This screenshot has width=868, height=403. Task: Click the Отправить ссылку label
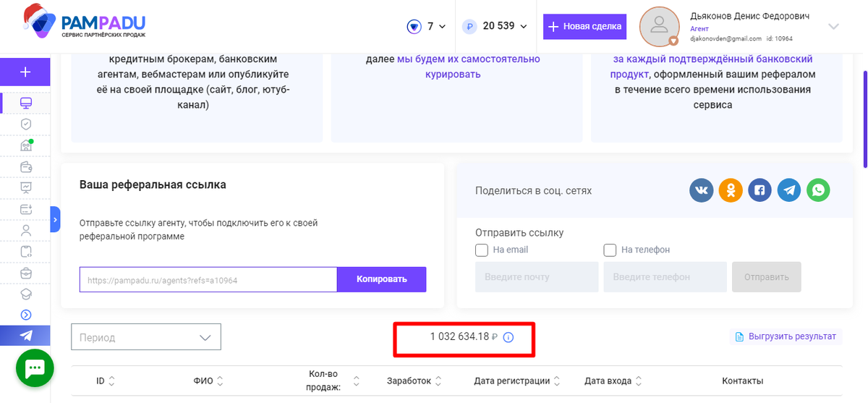tap(519, 233)
